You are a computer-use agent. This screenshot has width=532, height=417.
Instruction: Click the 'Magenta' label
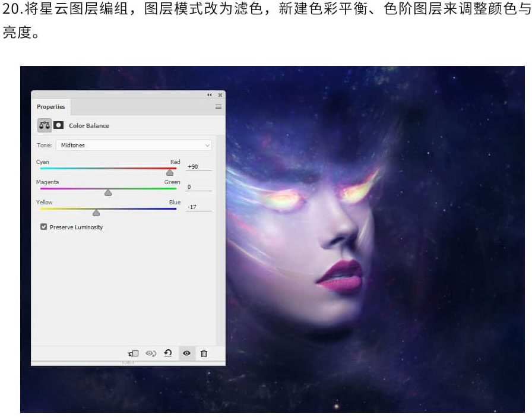point(47,182)
